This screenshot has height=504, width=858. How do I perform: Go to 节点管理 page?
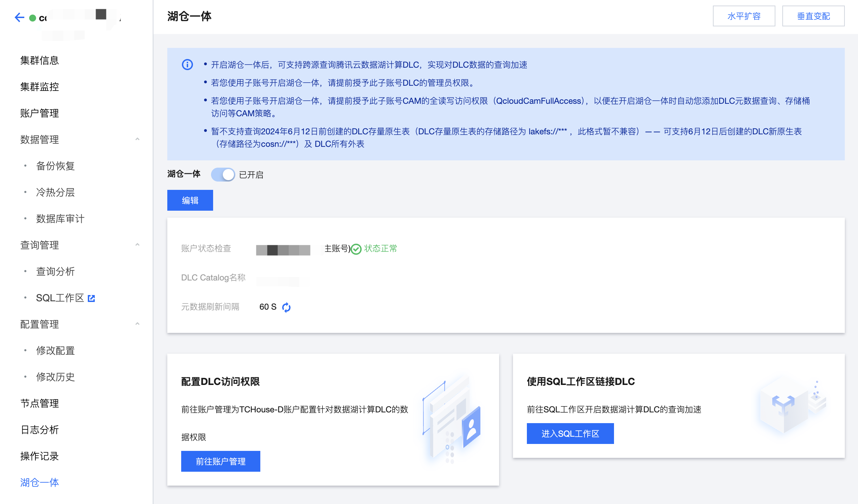40,403
